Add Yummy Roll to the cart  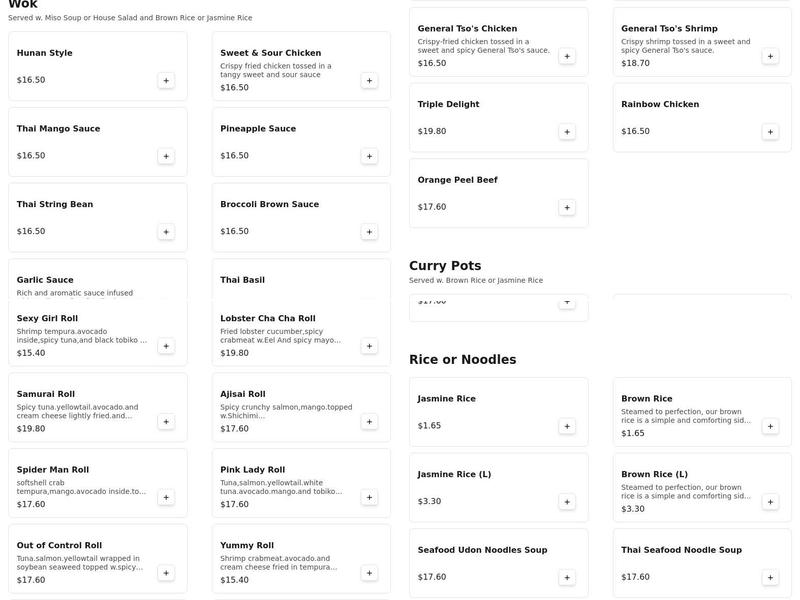pos(370,572)
